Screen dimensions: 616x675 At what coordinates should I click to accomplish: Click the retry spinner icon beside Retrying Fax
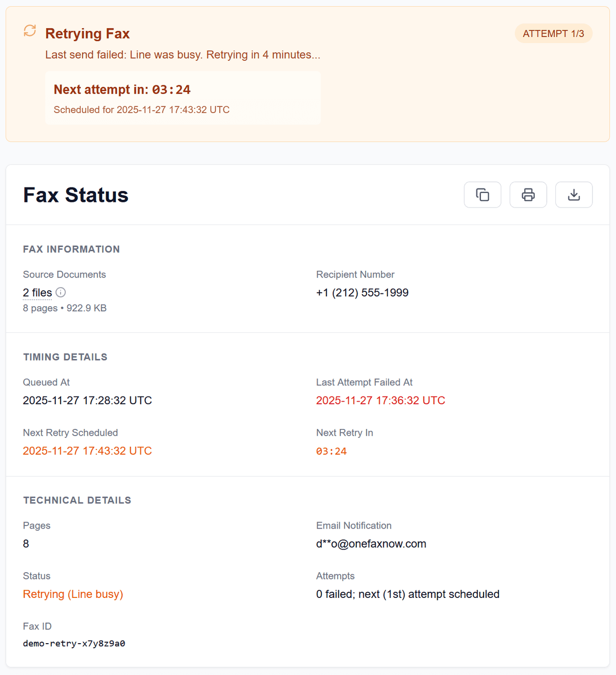click(x=29, y=31)
